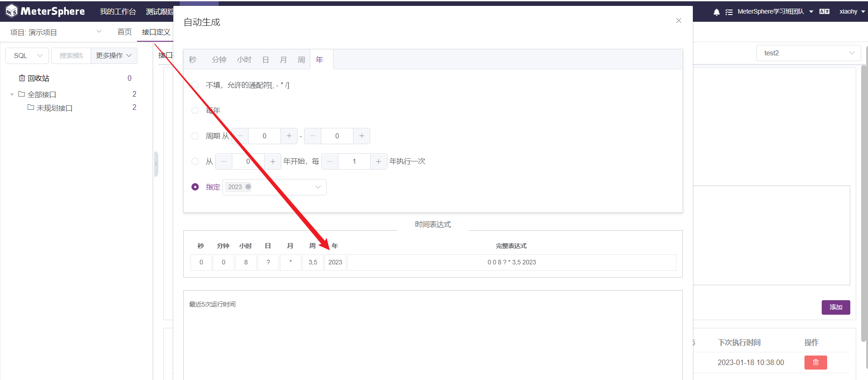This screenshot has height=380, width=868.
Task: Click the 小时 expression field showing 8
Action: (x=246, y=263)
